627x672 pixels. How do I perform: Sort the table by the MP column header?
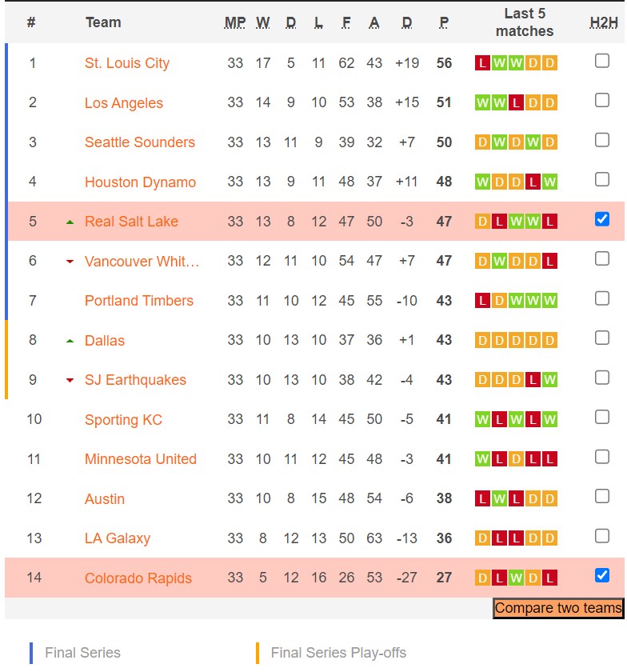coord(235,22)
